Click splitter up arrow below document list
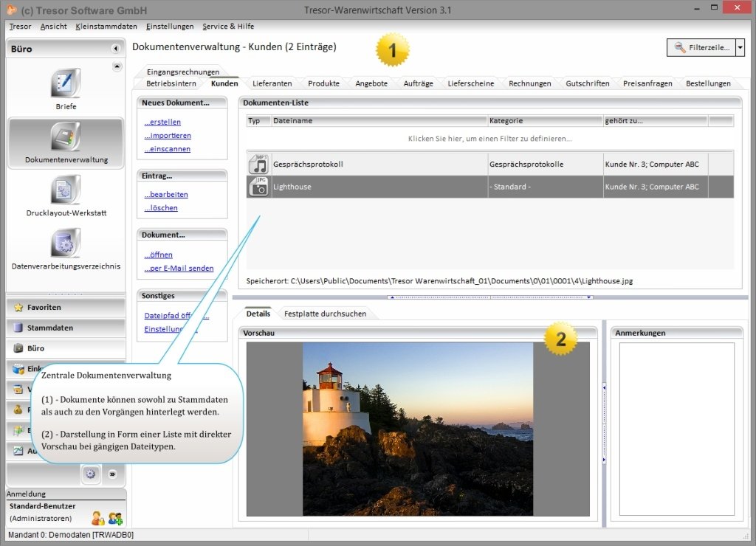The image size is (756, 546). click(x=393, y=297)
